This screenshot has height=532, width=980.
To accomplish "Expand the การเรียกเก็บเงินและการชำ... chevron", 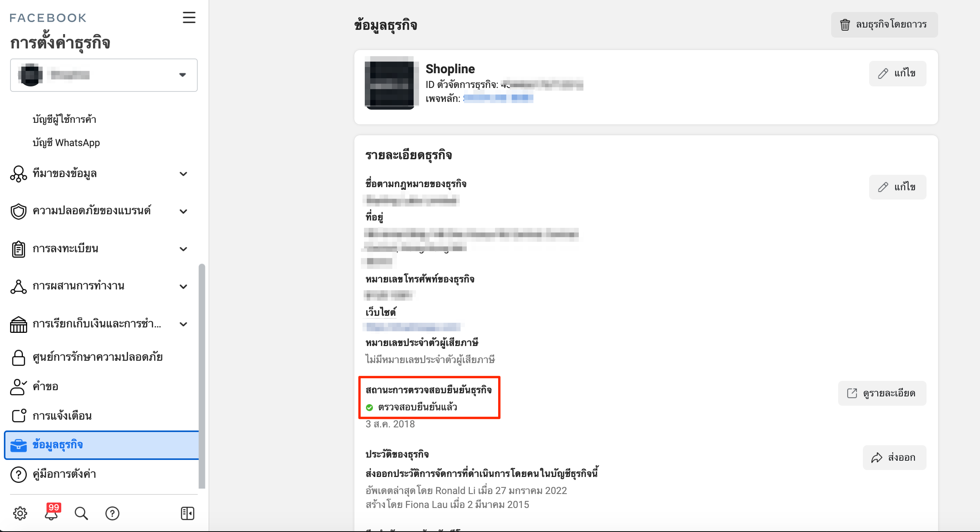I will [x=183, y=324].
